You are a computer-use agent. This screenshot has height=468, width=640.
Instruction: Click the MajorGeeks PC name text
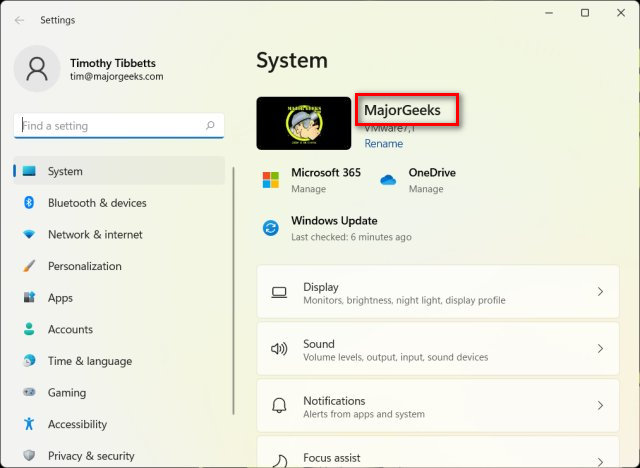tap(402, 110)
